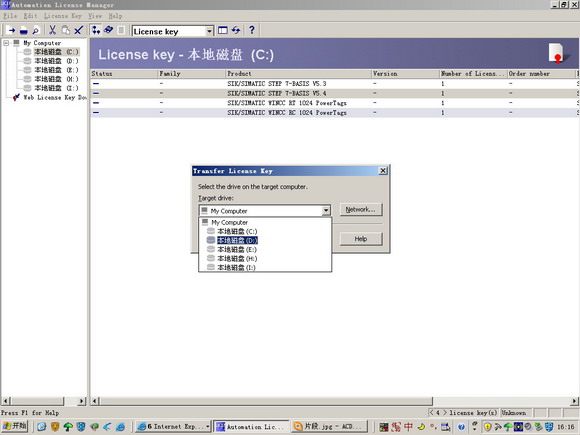Select 本地磁盘 (D:) in target drive list
The width and height of the screenshot is (580, 435).
coord(237,240)
